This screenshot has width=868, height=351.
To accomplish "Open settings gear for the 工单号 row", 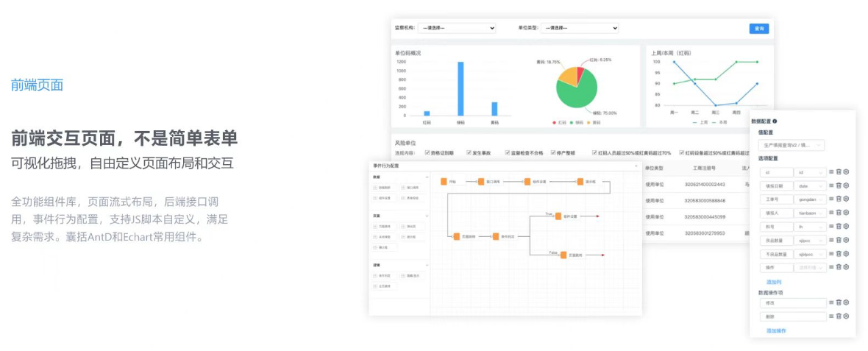I will [x=846, y=199].
